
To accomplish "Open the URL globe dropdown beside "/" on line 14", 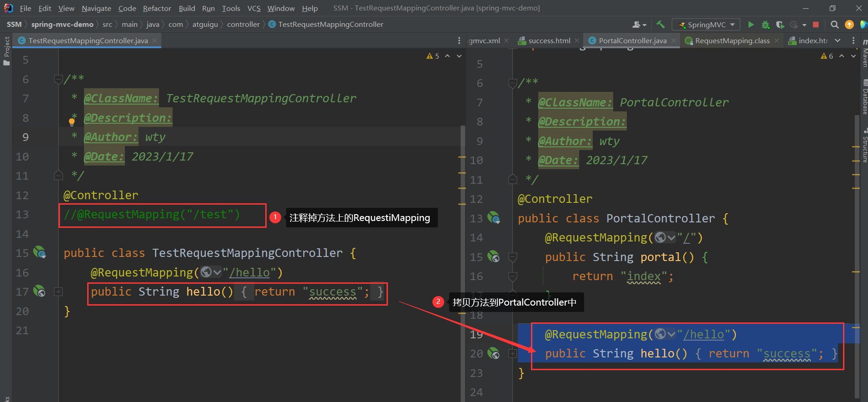I will click(665, 237).
